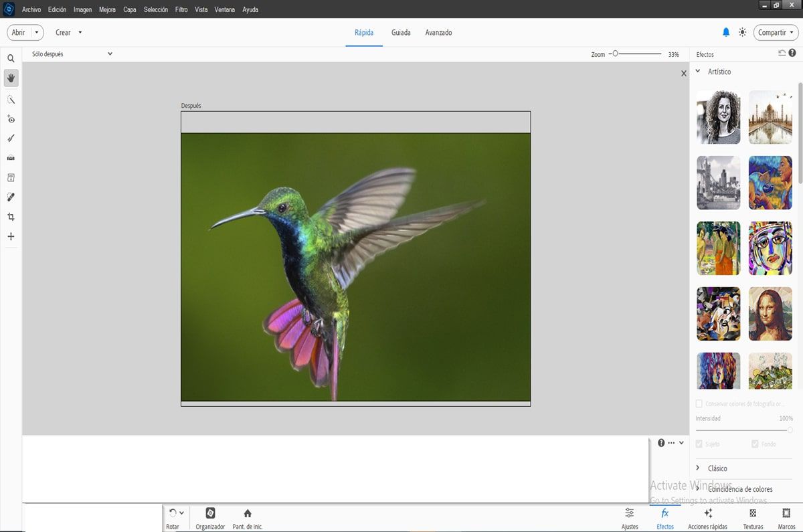This screenshot has height=532, width=803.
Task: Click the Abrir button
Action: (x=19, y=32)
